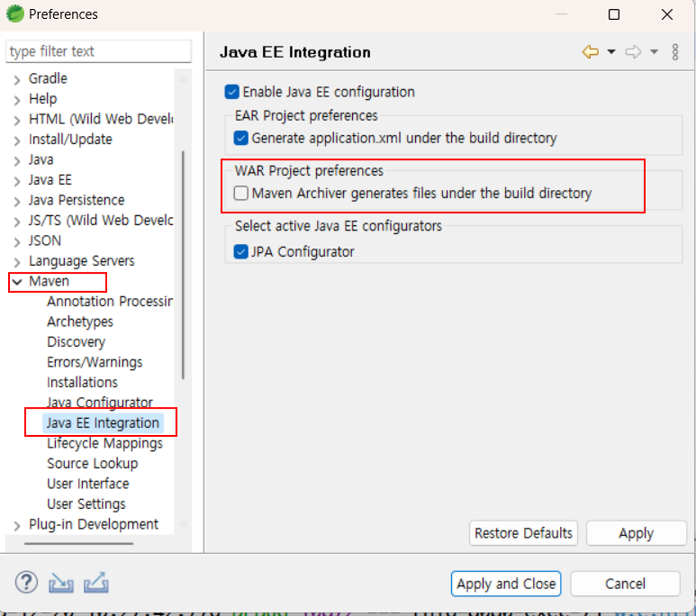Open User Settings under Maven
Viewport: 696px width, 616px height.
86,504
